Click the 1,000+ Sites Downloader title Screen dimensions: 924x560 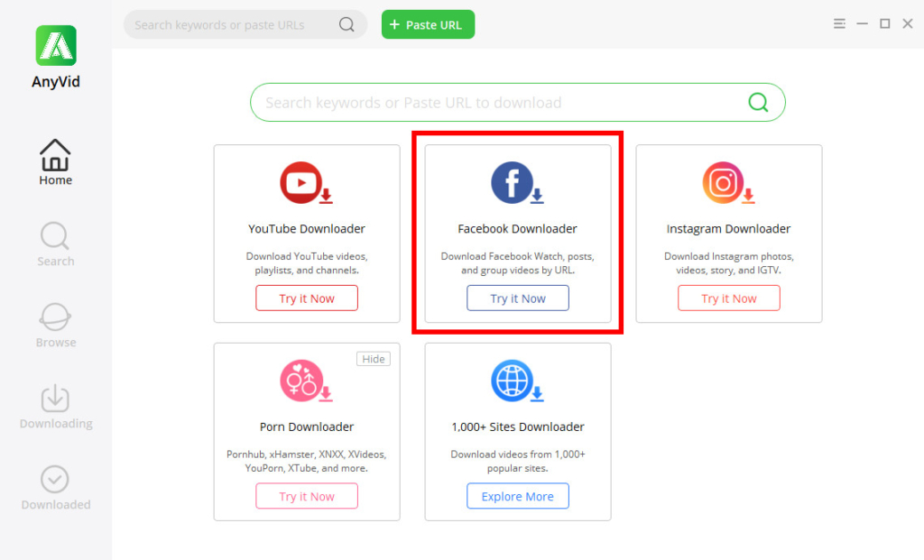coord(517,427)
